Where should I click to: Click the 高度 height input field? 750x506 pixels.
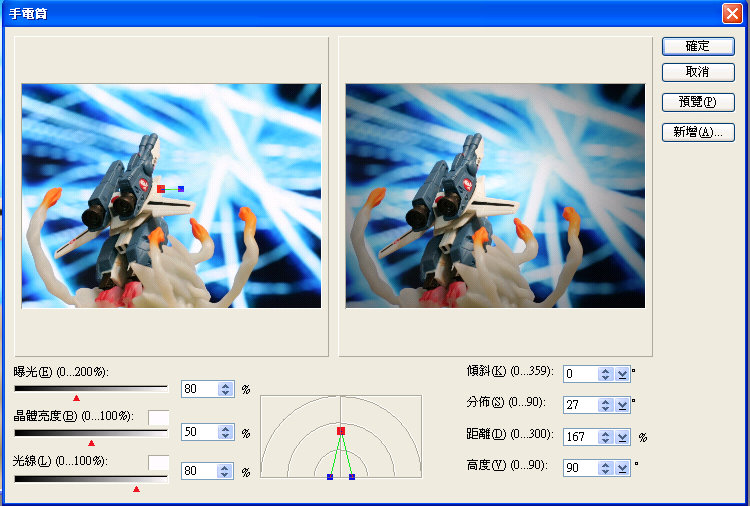coord(581,467)
